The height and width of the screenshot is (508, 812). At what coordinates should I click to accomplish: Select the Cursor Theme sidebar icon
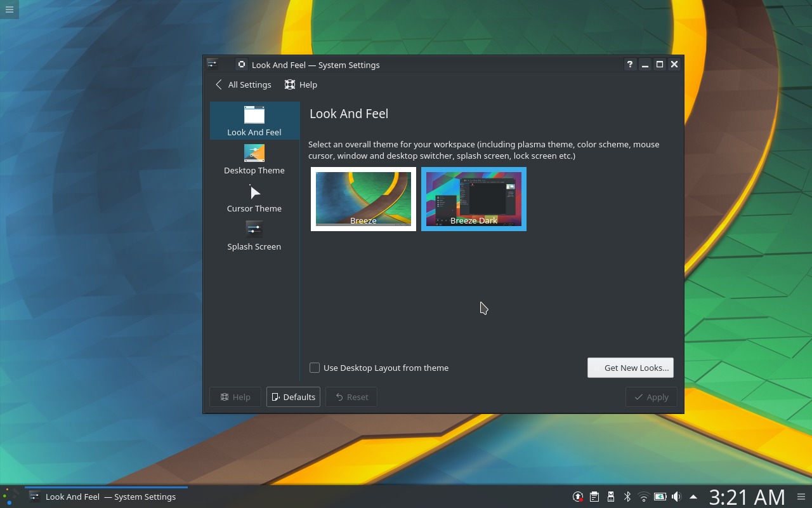254,197
